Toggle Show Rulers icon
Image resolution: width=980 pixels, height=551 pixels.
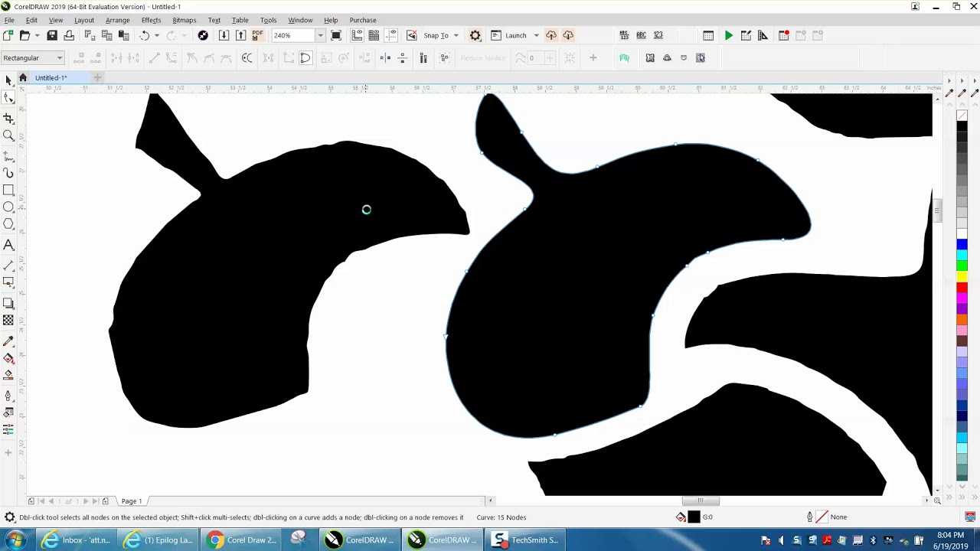(357, 35)
